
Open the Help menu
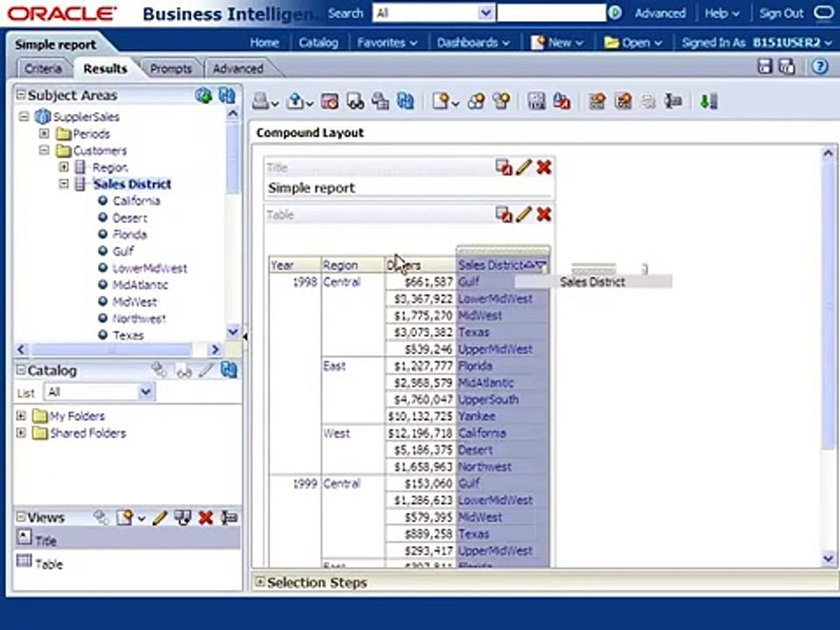click(722, 13)
